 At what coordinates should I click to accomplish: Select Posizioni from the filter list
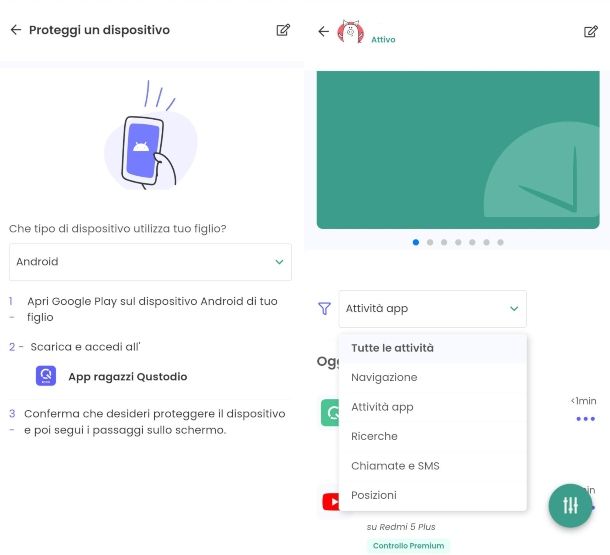pos(433,495)
